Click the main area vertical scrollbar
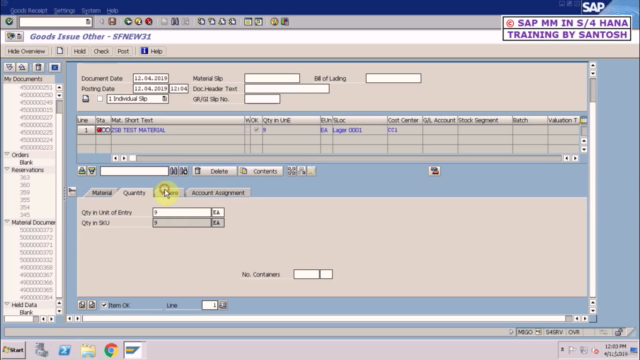This screenshot has width=640, height=360. tap(593, 188)
